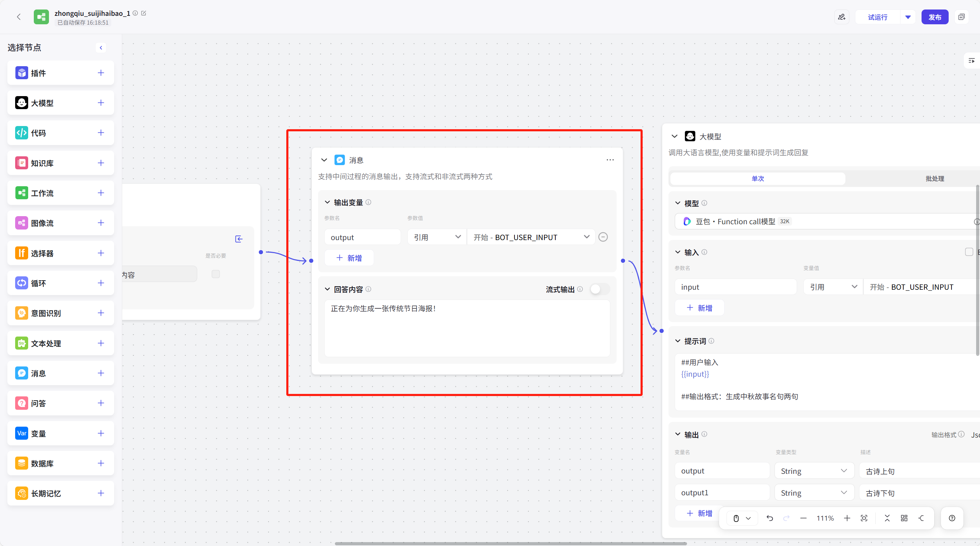
Task: Click the 提示词 prompt text editor
Action: (x=827, y=381)
